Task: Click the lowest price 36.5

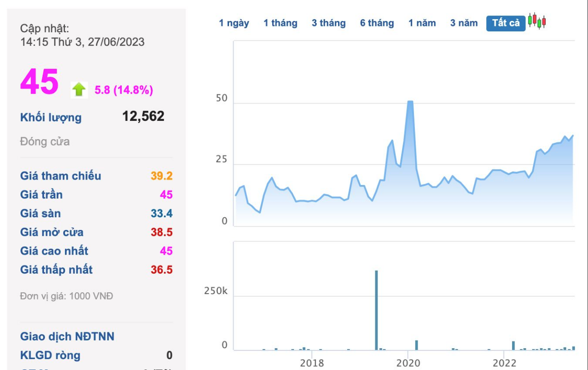Action: (x=162, y=270)
